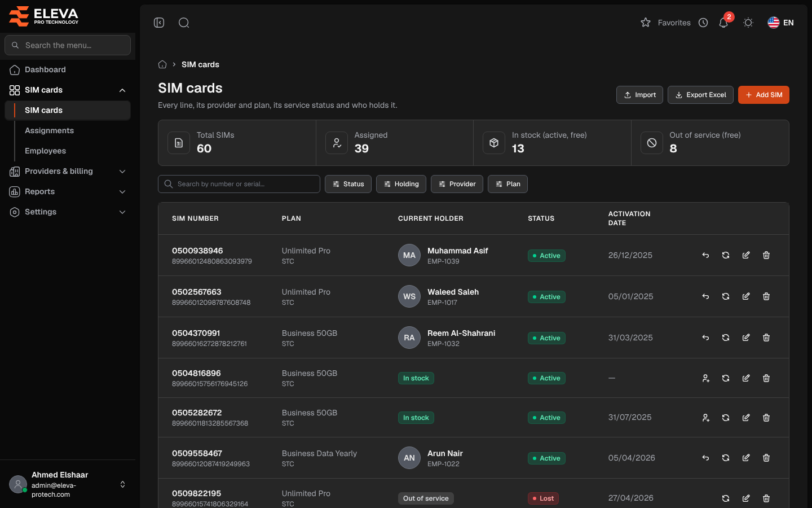Viewport: 812px width, 508px height.
Task: Open the Plan filter dropdown
Action: pos(507,184)
